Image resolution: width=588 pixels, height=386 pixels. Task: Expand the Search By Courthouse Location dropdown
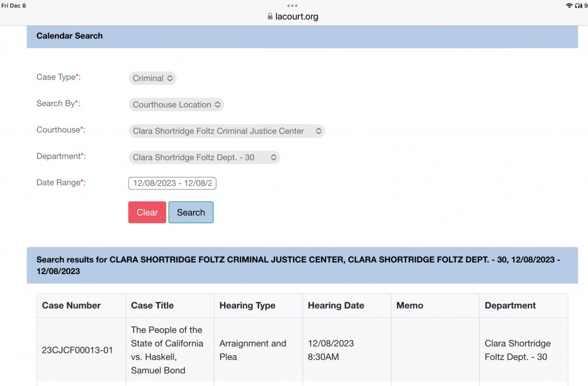176,105
